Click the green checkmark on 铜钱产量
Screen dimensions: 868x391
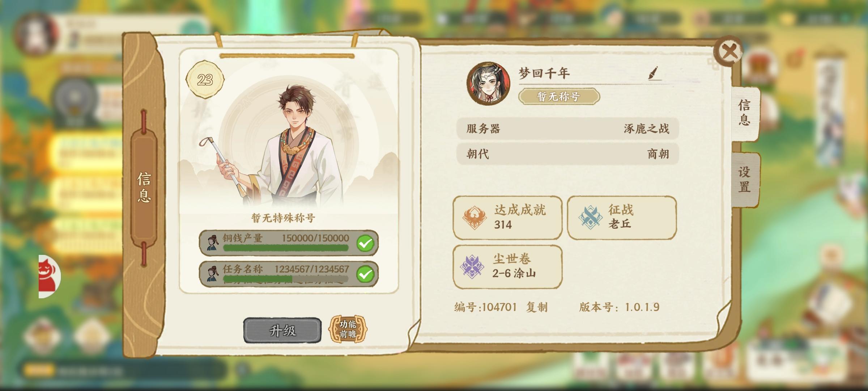tap(365, 243)
